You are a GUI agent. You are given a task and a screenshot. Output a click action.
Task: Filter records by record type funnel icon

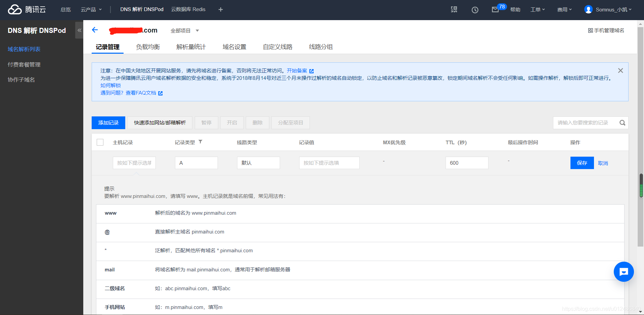pyautogui.click(x=200, y=142)
